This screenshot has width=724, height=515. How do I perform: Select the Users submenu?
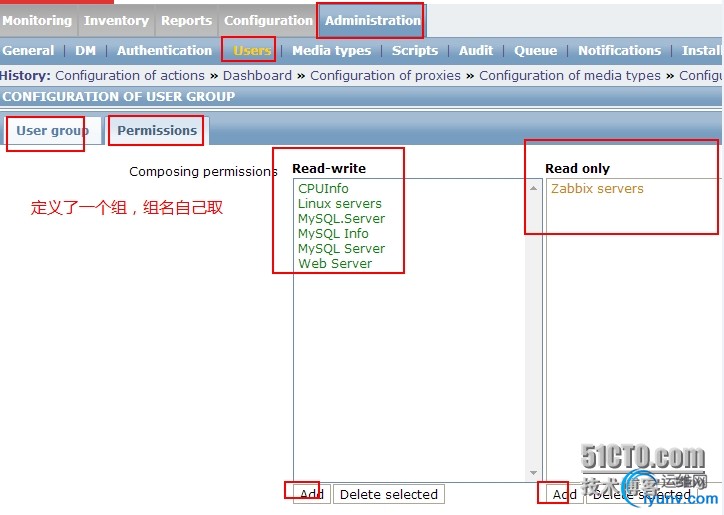coord(252,50)
